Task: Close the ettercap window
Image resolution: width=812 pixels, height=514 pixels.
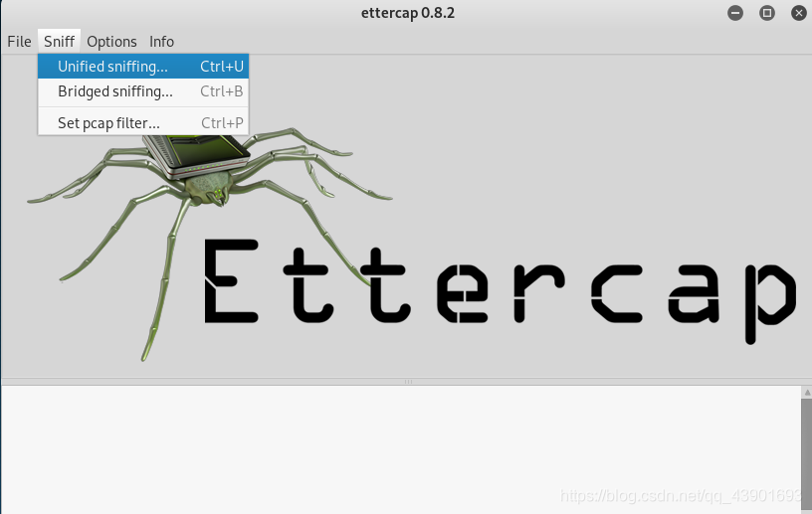Action: 799,12
